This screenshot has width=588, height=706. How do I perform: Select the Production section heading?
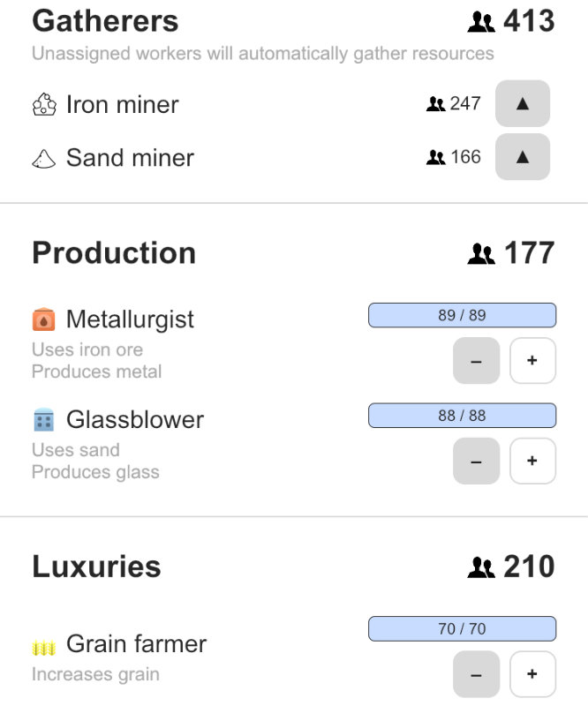click(x=114, y=253)
